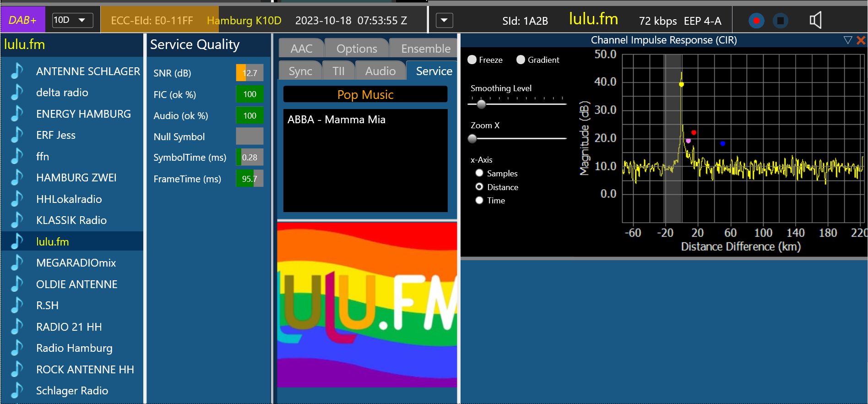The height and width of the screenshot is (404, 868).
Task: Expand the dropdown arrow before SId
Action: (x=444, y=21)
